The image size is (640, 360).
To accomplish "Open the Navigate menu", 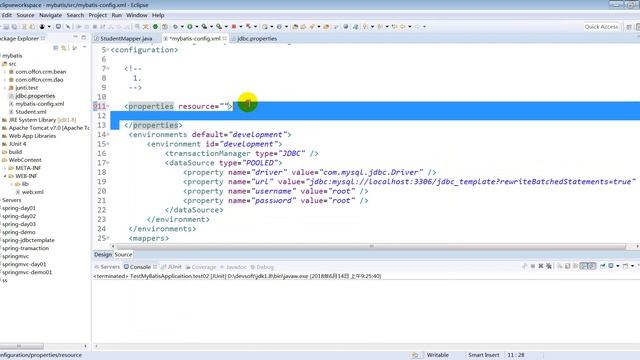I will (x=51, y=15).
